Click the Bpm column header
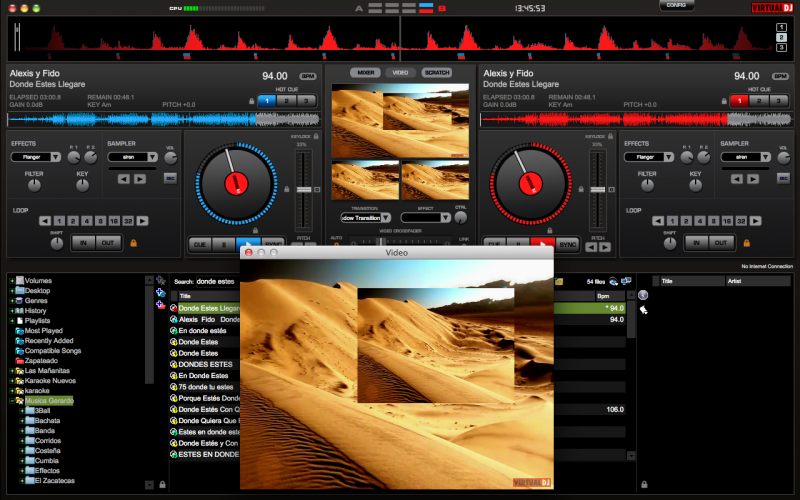The image size is (800, 500). click(610, 296)
